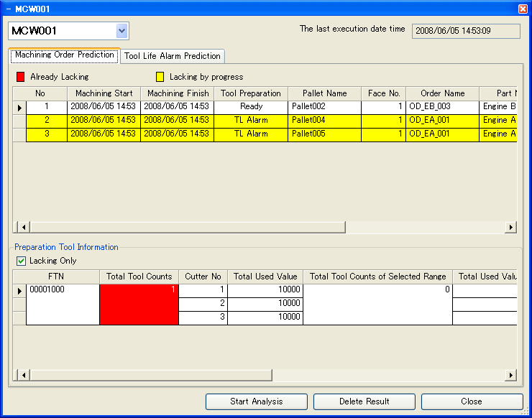The width and height of the screenshot is (532, 418).
Task: Click the window system menu icon in the title bar
Action: pos(9,9)
